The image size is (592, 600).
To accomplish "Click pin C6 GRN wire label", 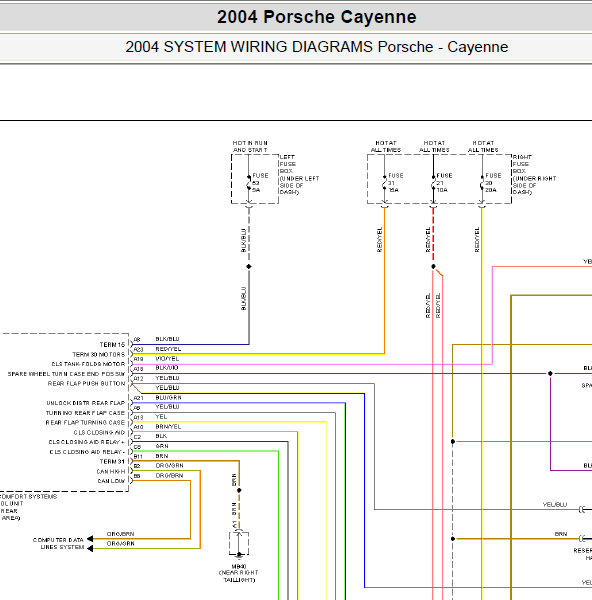I will click(162, 446).
